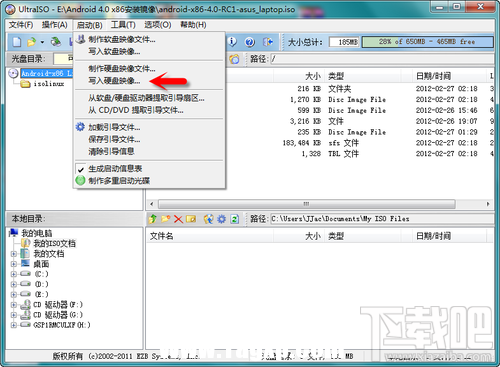Open the dropdown arrow beside Open icon
500x367 pixels.
tap(42, 42)
